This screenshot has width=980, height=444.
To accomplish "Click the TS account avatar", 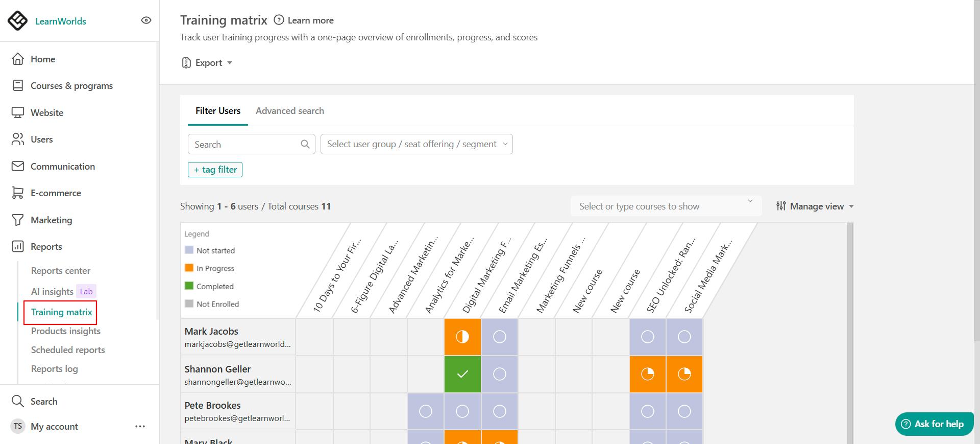I will click(x=18, y=426).
